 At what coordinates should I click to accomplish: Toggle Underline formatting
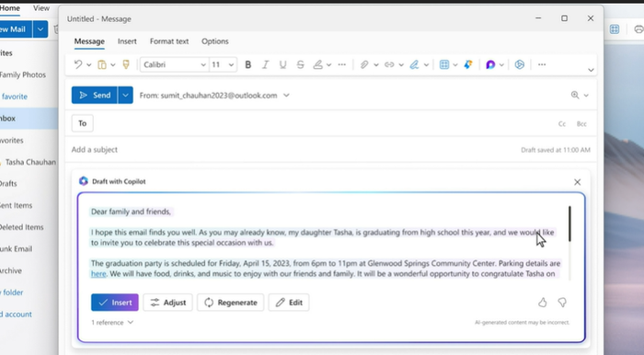pos(282,65)
